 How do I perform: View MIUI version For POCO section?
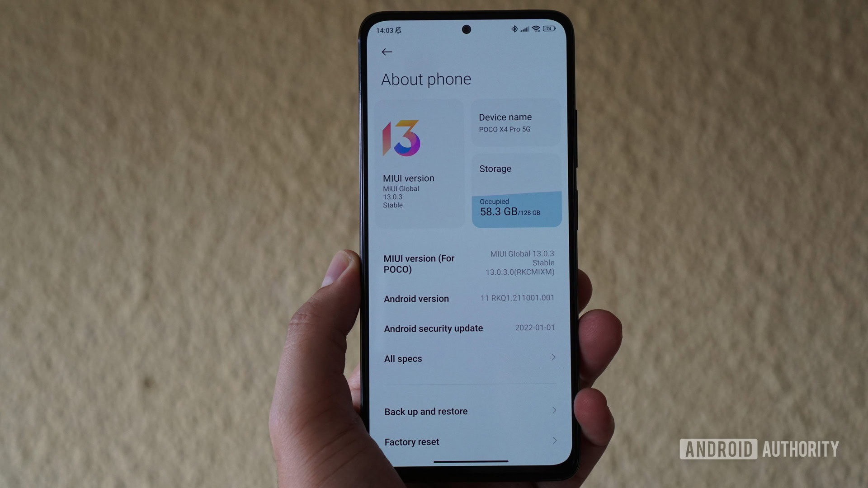click(x=468, y=263)
